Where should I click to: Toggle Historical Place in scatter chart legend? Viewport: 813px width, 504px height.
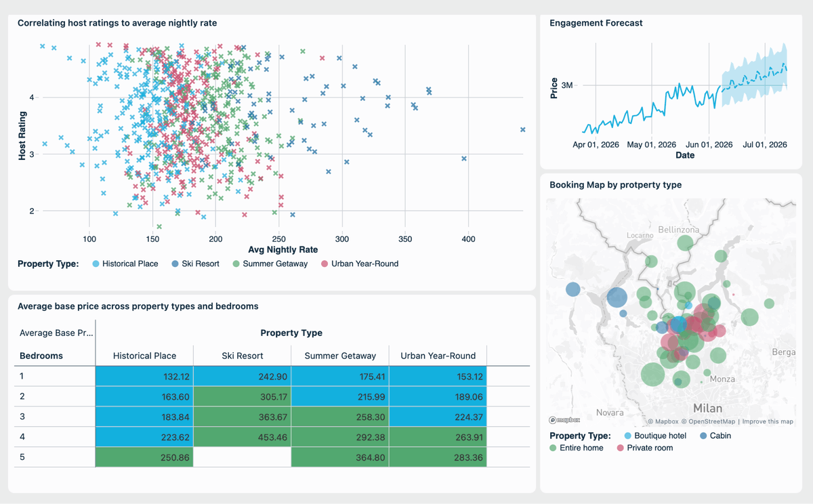(125, 264)
